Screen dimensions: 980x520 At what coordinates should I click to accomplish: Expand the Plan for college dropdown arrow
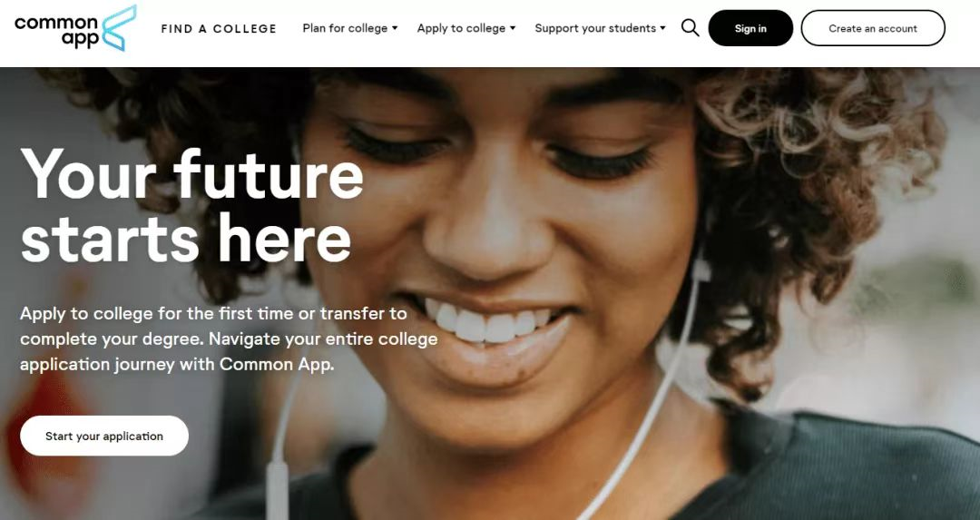pos(395,29)
